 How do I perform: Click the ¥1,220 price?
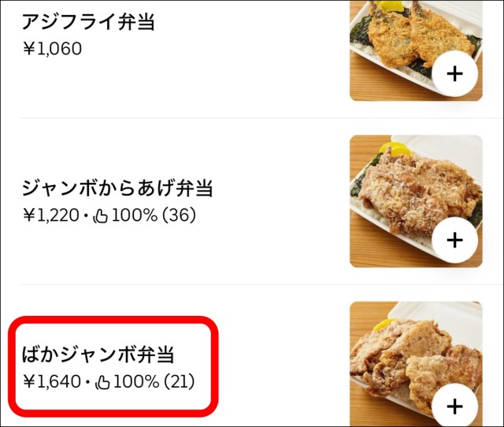coord(51,214)
